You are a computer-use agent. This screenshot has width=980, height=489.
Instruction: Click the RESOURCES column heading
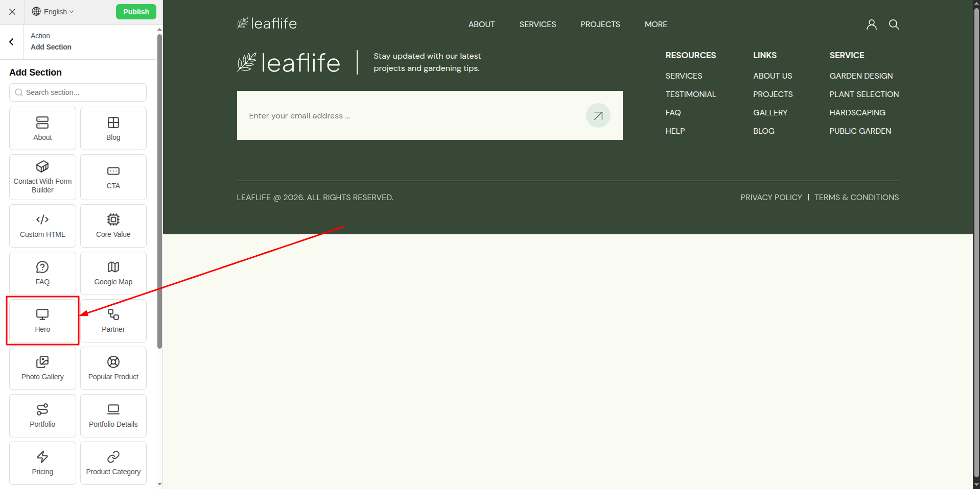coord(690,55)
